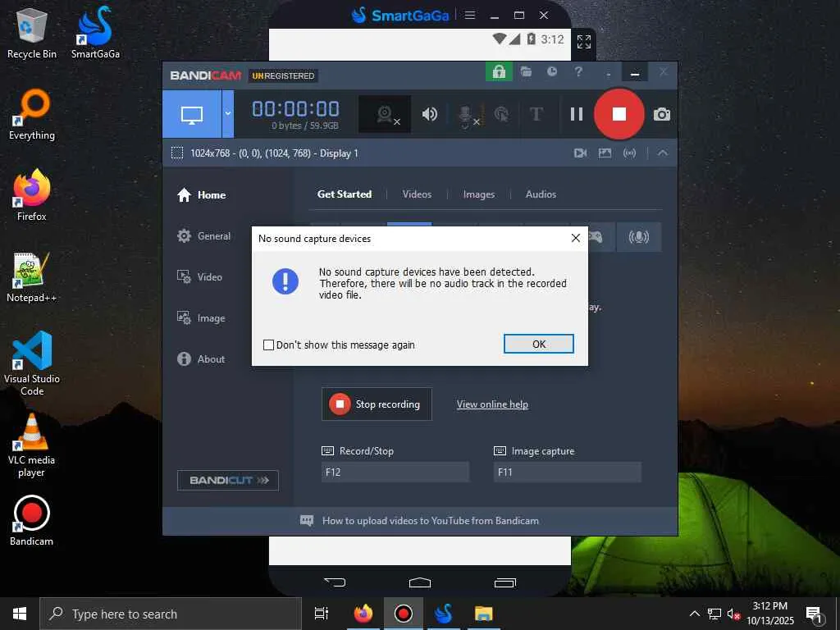
Task: Select the screen recording mode monitor button
Action: pyautogui.click(x=192, y=114)
